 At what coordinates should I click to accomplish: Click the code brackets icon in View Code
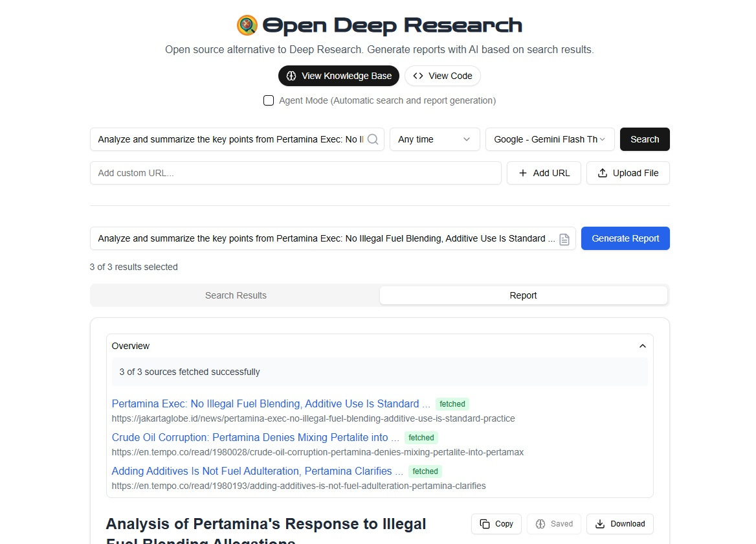point(418,76)
